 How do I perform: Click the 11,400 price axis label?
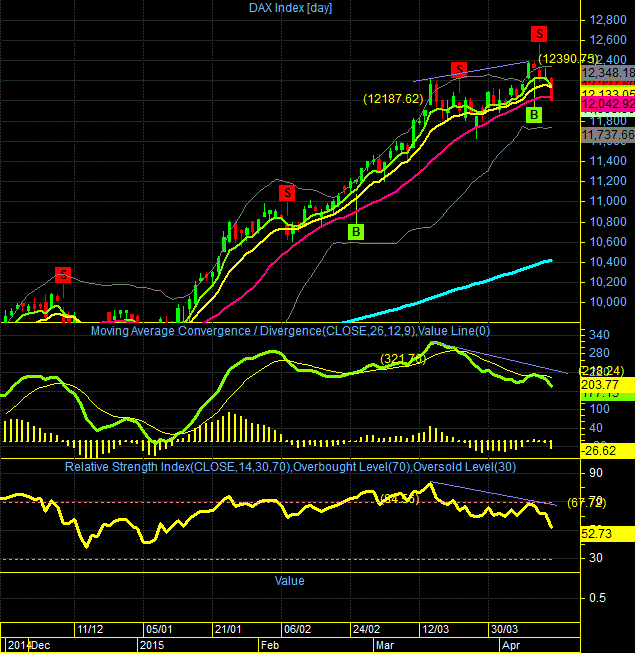608,161
